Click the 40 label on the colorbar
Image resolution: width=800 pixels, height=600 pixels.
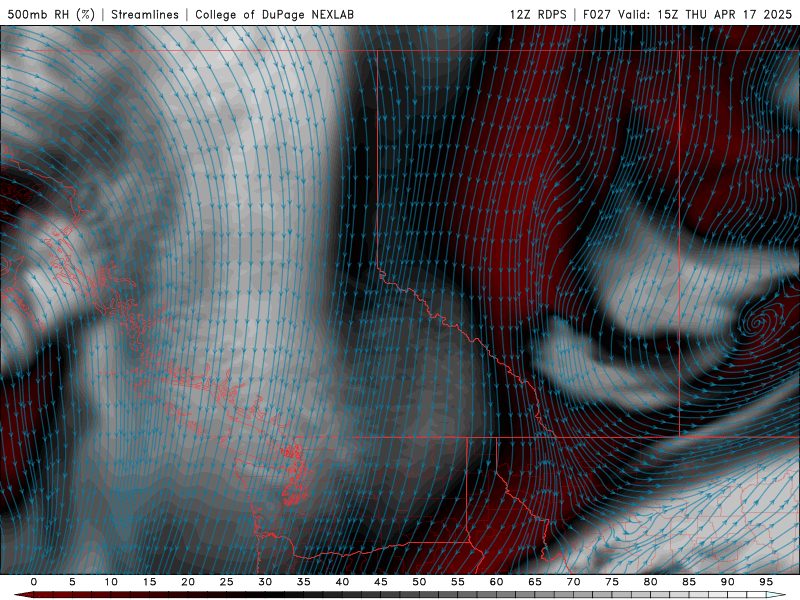342,582
